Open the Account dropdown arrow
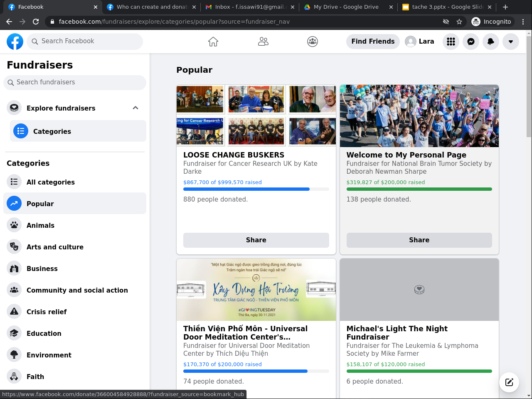The height and width of the screenshot is (399, 532). [x=511, y=42]
